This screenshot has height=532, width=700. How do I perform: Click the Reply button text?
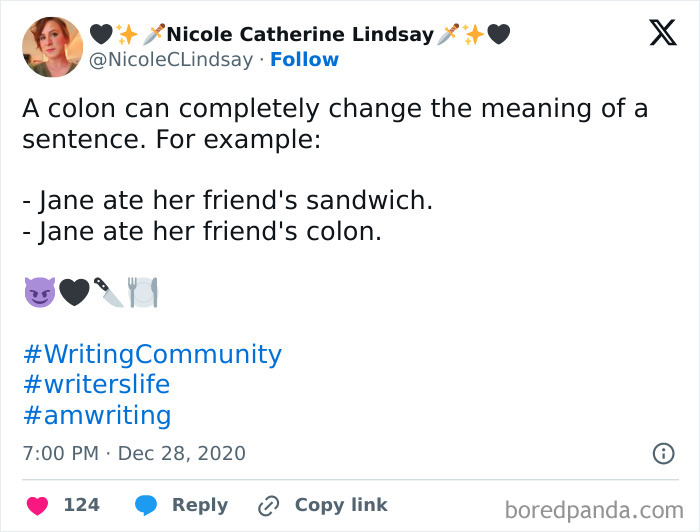pos(199,505)
